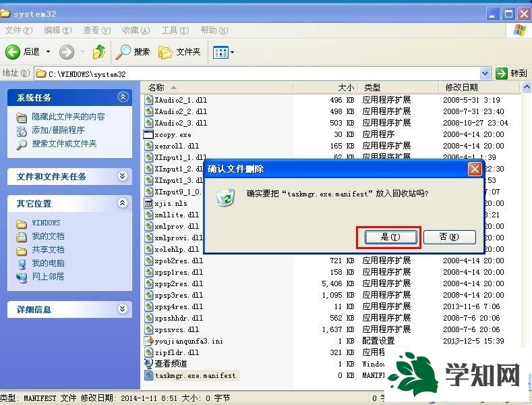Screen dimensions: 532x405
Task: Expand the 文件和文件夹任务 panel
Action: click(x=123, y=176)
